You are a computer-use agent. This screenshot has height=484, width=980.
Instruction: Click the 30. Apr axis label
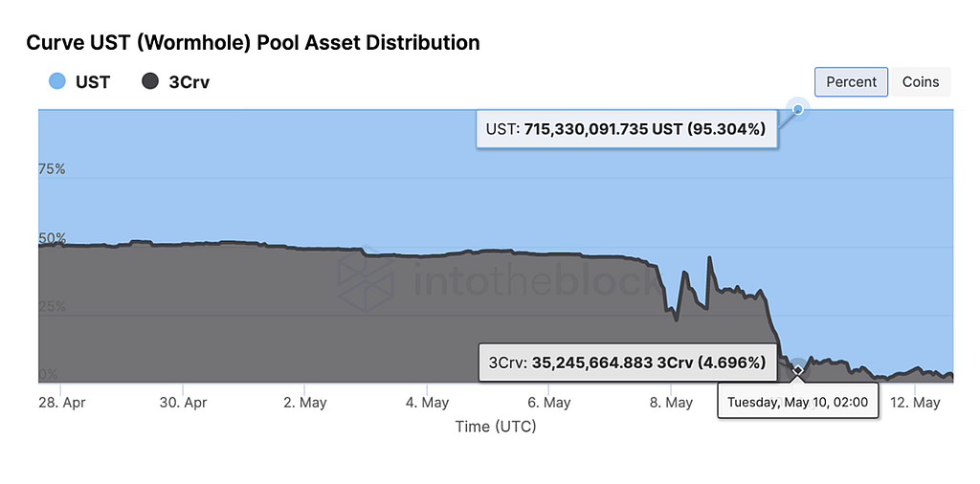click(x=183, y=403)
